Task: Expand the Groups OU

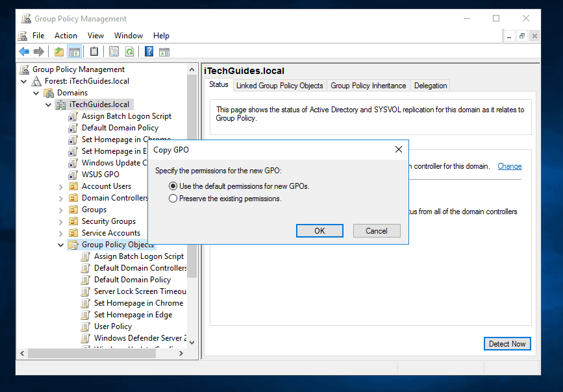Action: [x=60, y=210]
